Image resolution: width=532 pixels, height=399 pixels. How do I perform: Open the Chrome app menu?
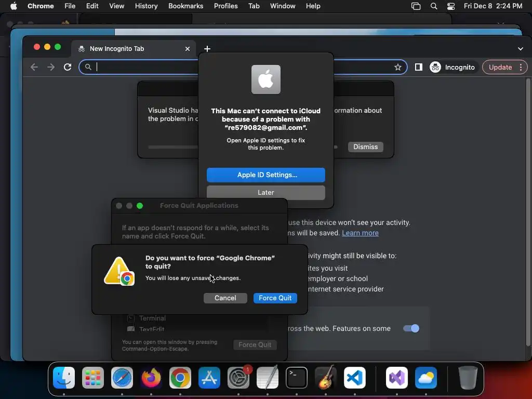[41, 6]
